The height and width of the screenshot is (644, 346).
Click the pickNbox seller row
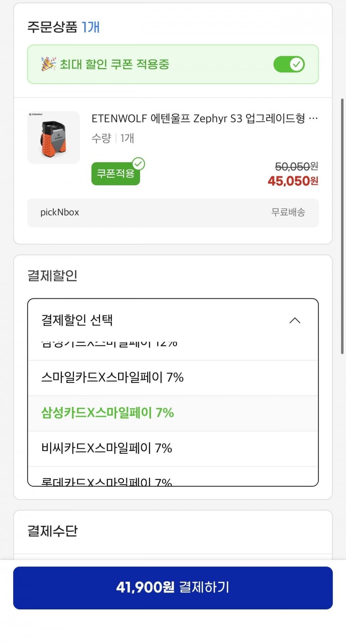click(x=173, y=213)
